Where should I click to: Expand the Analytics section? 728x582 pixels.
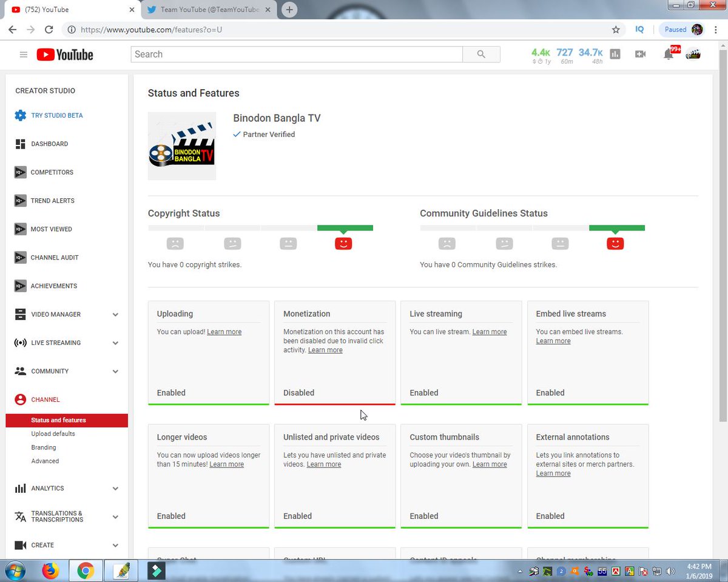115,489
